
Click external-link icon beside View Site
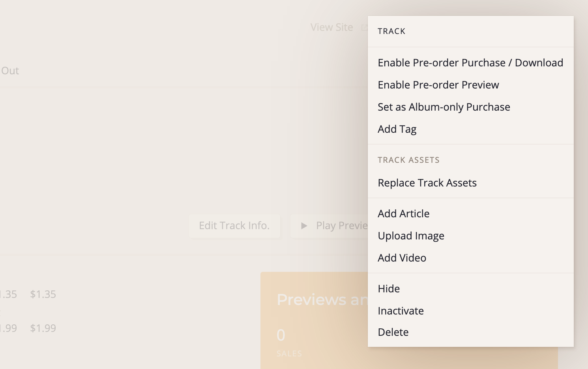364,28
